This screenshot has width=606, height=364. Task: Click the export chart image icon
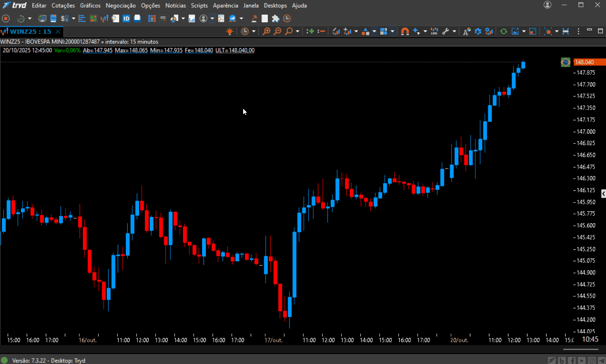[x=515, y=32]
